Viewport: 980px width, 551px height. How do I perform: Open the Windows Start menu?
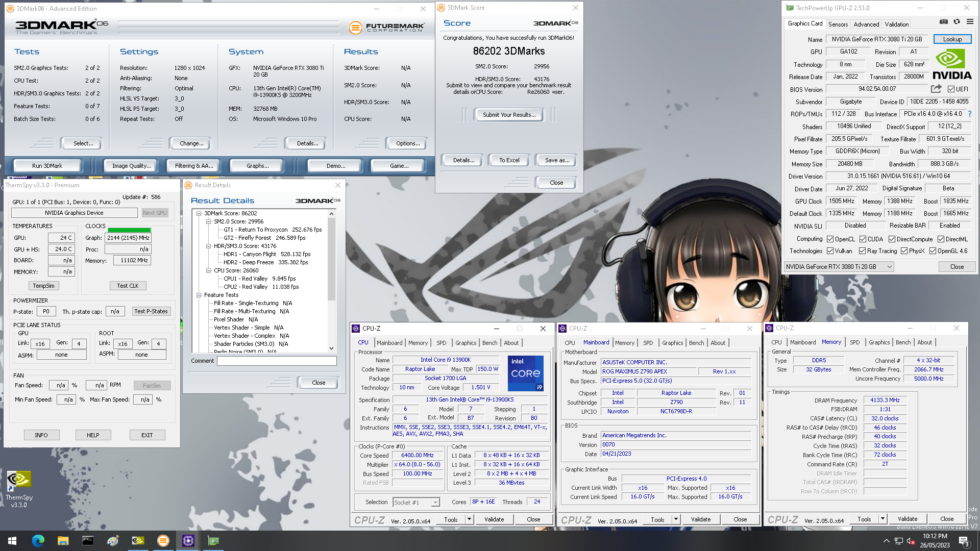tap(12, 541)
